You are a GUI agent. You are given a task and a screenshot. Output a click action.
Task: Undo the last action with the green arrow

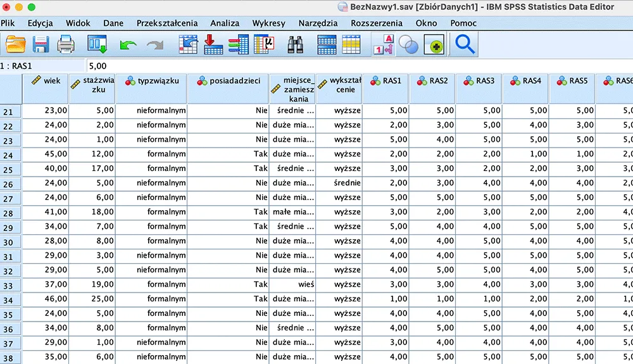coord(128,45)
